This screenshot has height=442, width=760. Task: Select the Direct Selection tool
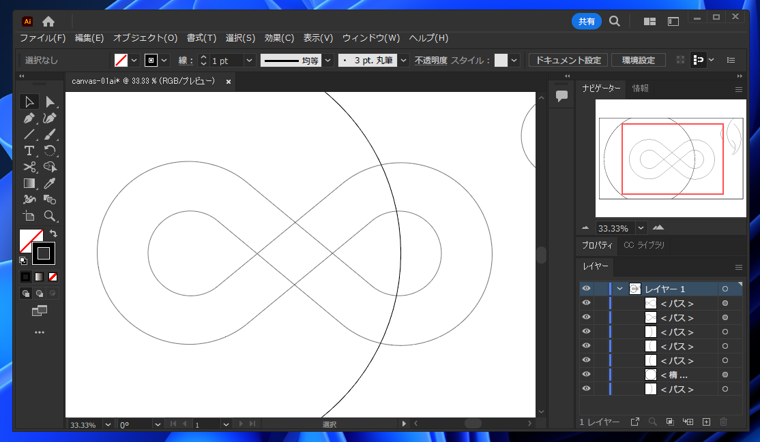coord(49,102)
